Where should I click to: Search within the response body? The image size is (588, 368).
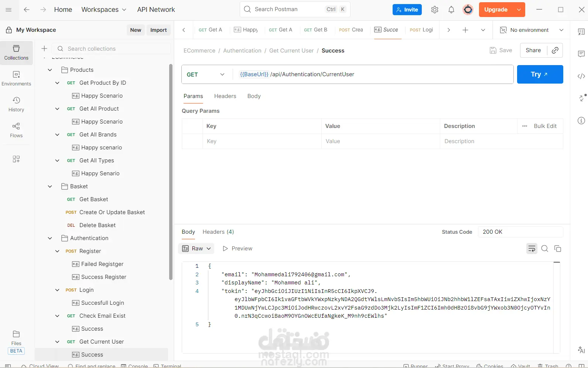545,249
